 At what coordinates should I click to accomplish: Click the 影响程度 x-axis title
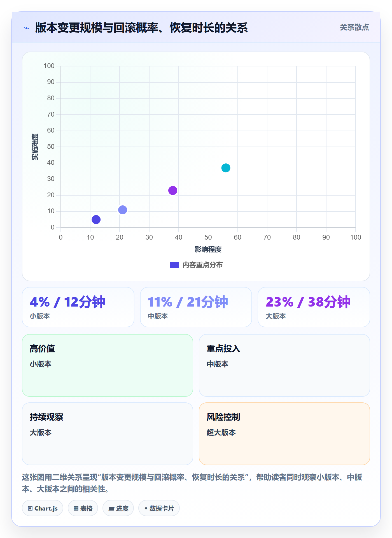tap(208, 249)
